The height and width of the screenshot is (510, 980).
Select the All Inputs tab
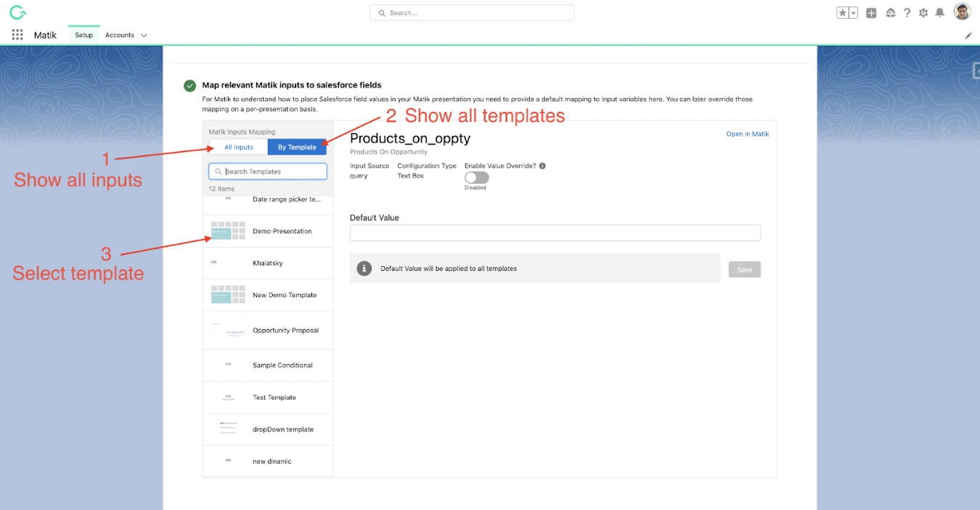coord(239,147)
